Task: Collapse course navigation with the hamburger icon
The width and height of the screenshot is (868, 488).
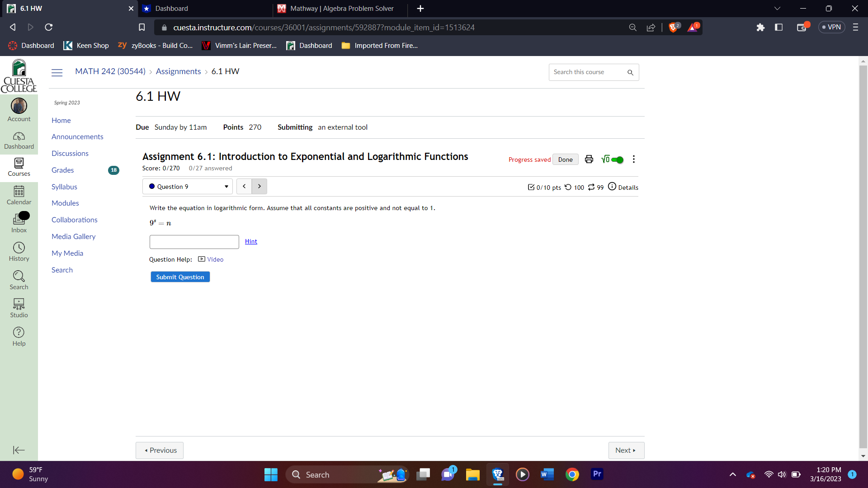Action: (57, 72)
